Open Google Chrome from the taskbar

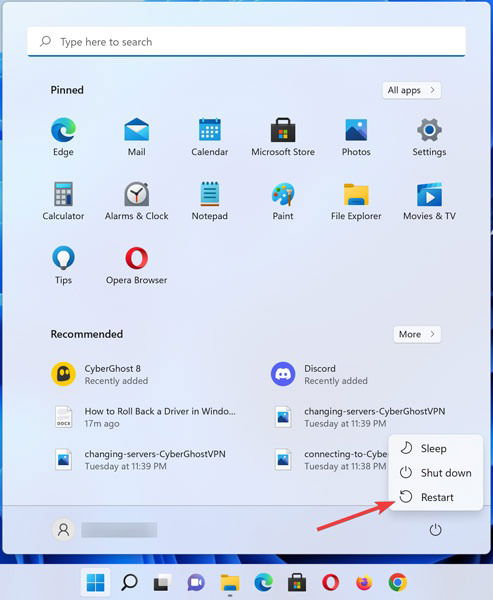397,583
